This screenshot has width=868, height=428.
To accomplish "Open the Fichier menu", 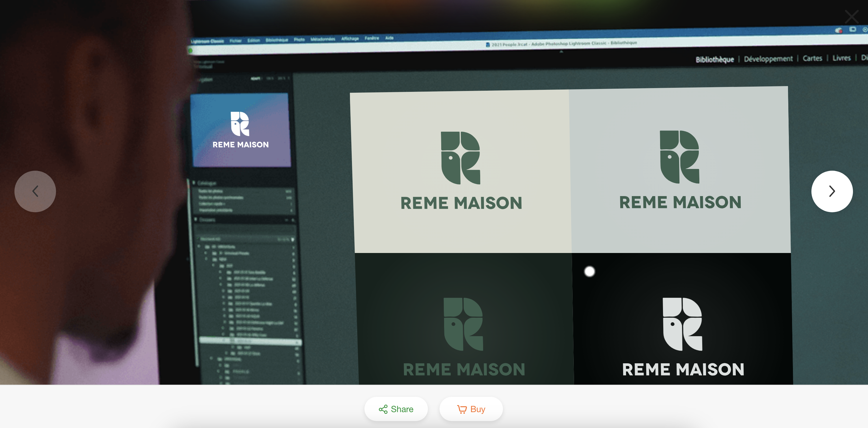I will click(x=236, y=41).
